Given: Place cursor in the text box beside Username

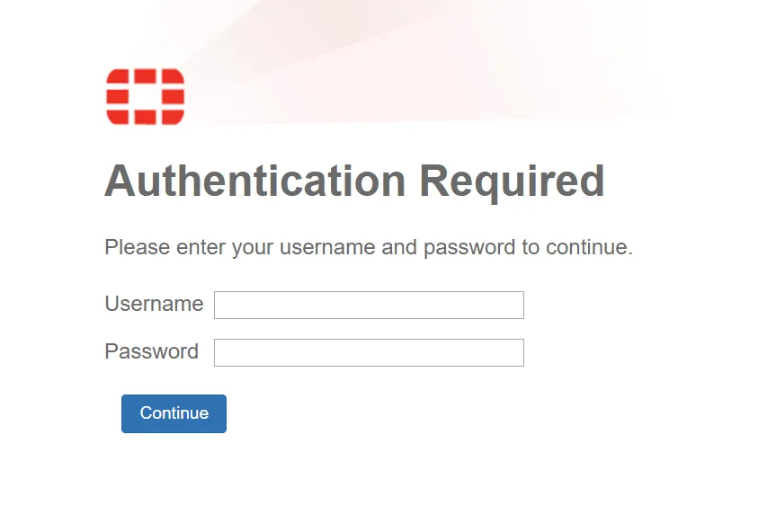Looking at the screenshot, I should [369, 305].
